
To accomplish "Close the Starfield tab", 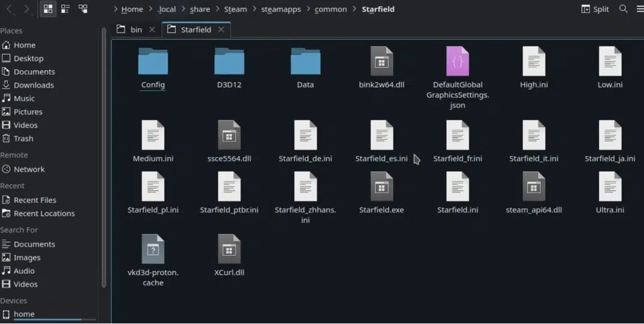I will [x=221, y=29].
